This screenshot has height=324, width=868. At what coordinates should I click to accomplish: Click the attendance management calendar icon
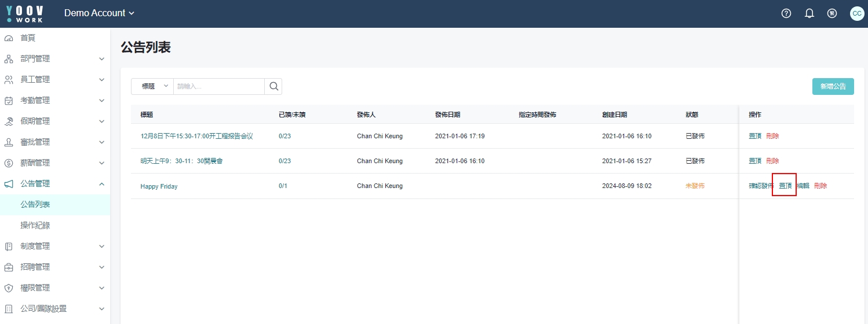pos(9,101)
